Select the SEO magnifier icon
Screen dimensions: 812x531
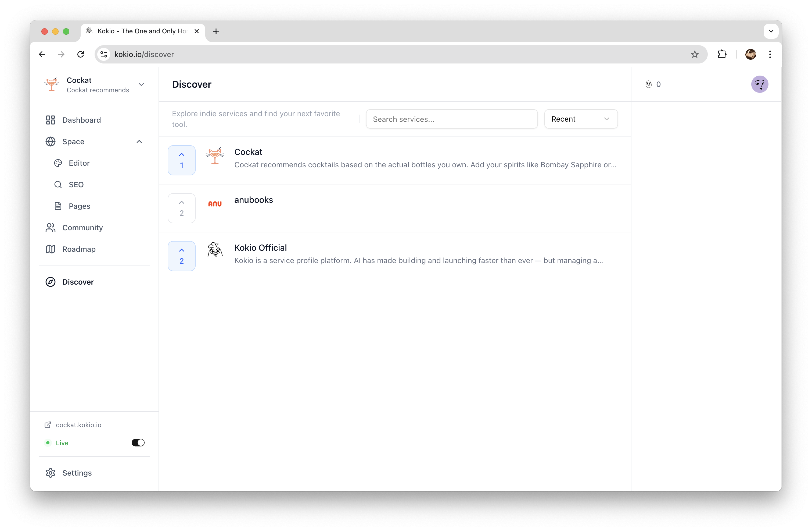[x=58, y=185]
